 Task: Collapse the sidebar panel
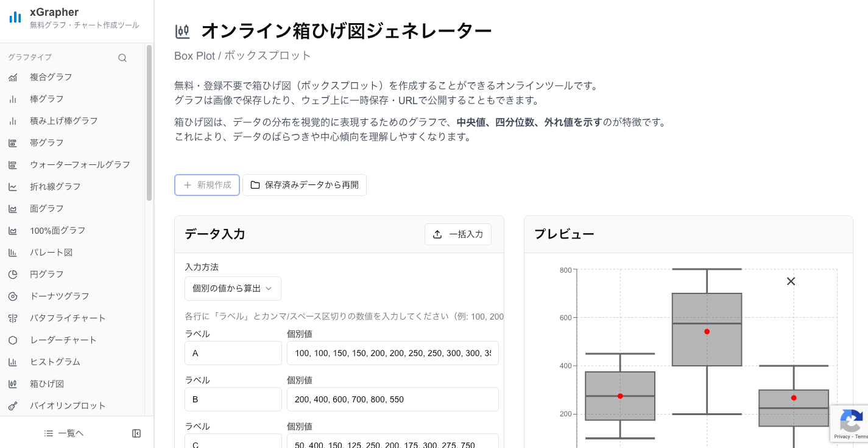tap(136, 433)
